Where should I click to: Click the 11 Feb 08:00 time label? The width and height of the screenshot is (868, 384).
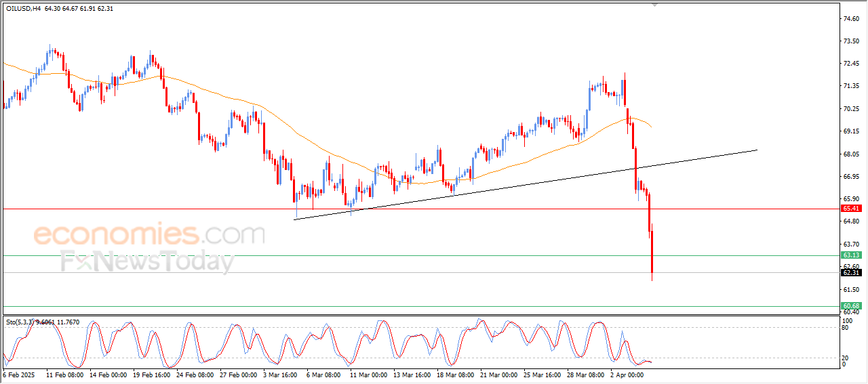[x=64, y=374]
